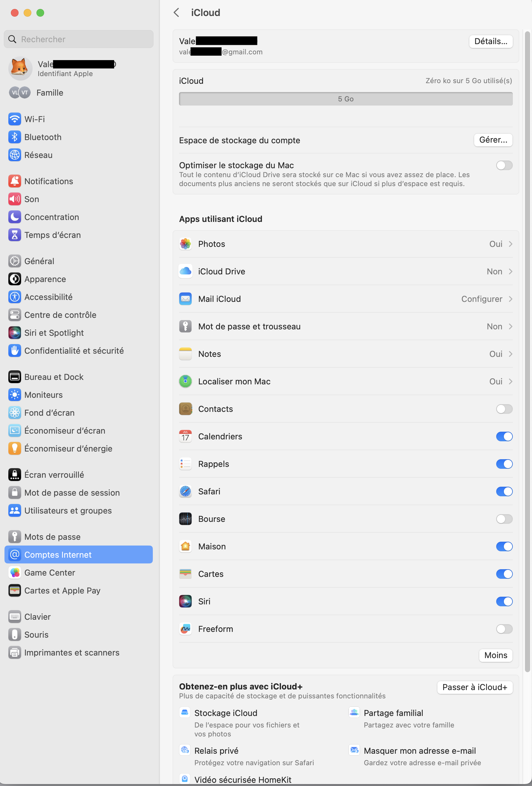Screen dimensions: 532x786
Task: Open Économiseur d'écran in the sidebar
Action: pyautogui.click(x=78, y=430)
